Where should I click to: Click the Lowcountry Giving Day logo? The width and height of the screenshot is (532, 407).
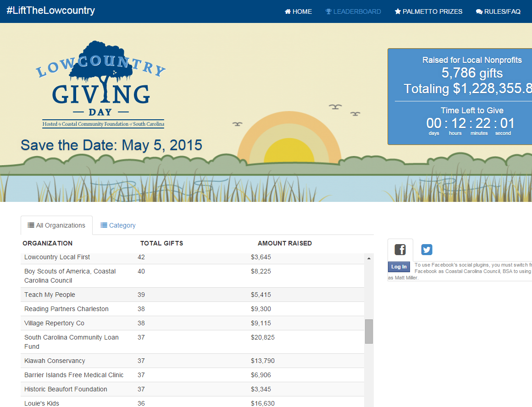(x=101, y=84)
